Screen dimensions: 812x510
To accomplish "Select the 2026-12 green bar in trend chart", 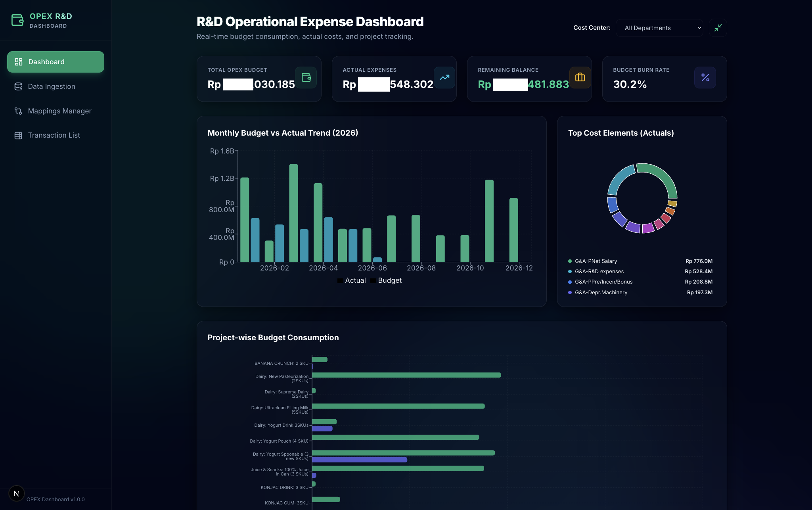I will tap(514, 230).
